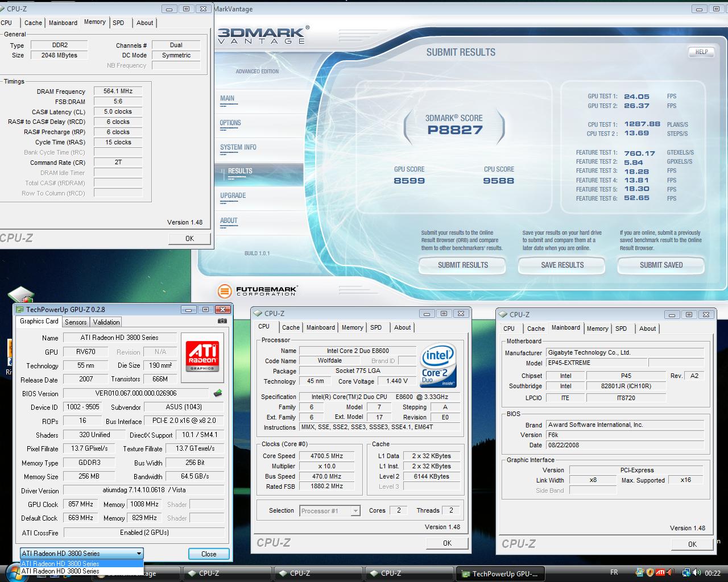Image resolution: width=728 pixels, height=582 pixels.
Task: Click the GPU-Z screenshot camera icon
Action: 222,321
